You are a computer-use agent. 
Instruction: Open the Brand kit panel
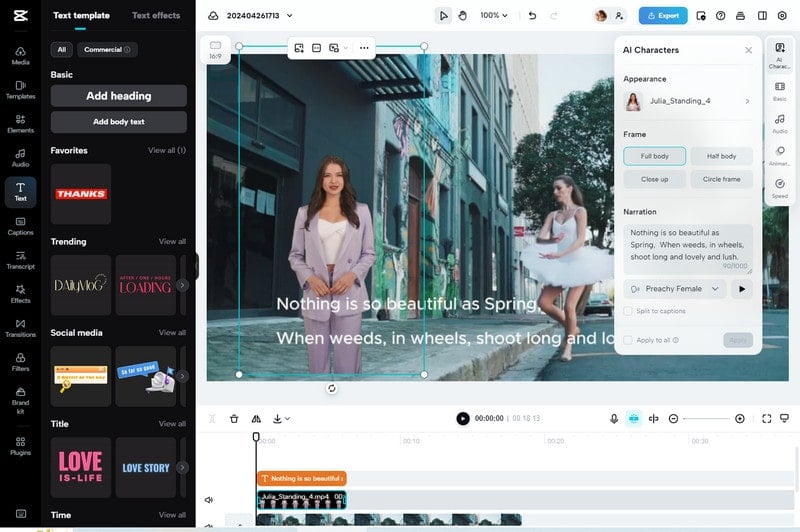point(20,400)
